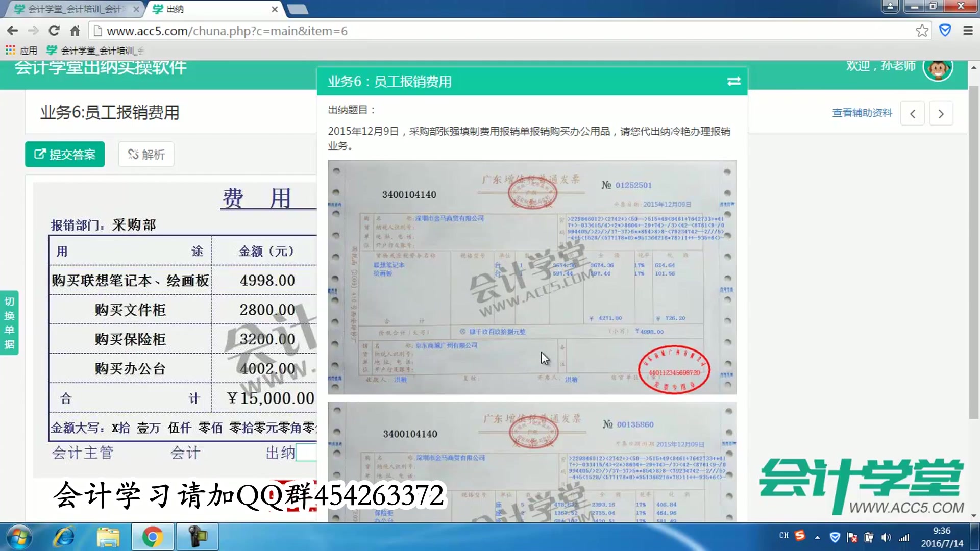Mute the volume from the system tray
Viewport: 980px width, 551px height.
pos(886,537)
